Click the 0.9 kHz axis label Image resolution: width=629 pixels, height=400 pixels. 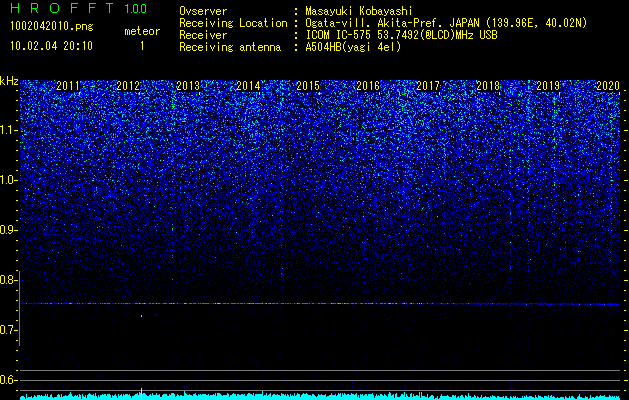tap(9, 230)
